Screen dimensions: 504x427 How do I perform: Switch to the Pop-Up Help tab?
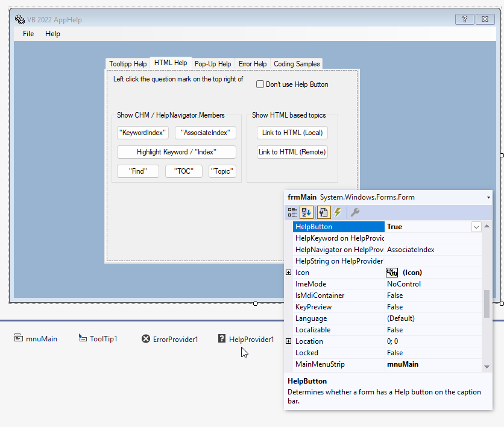(x=213, y=64)
